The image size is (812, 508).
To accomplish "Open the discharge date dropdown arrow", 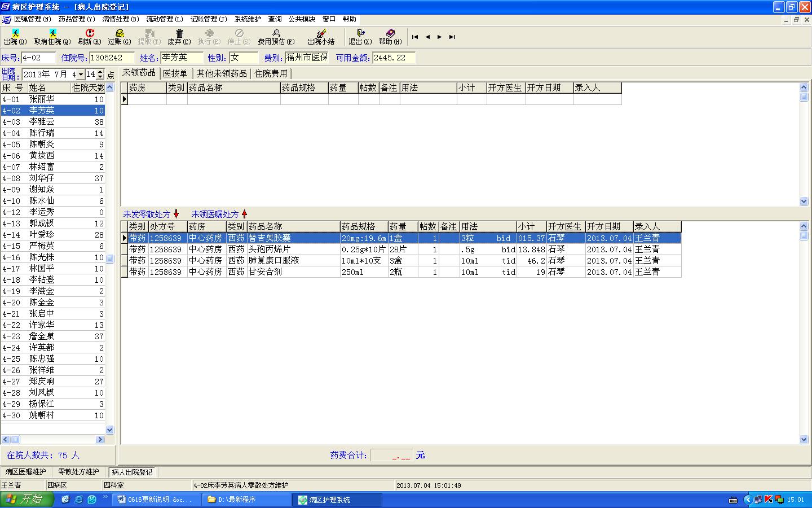I will coord(81,75).
